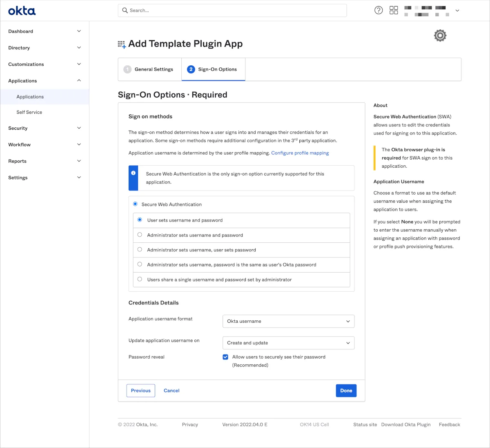The width and height of the screenshot is (490, 448).
Task: Click the step 2 circle icon
Action: pos(191,69)
